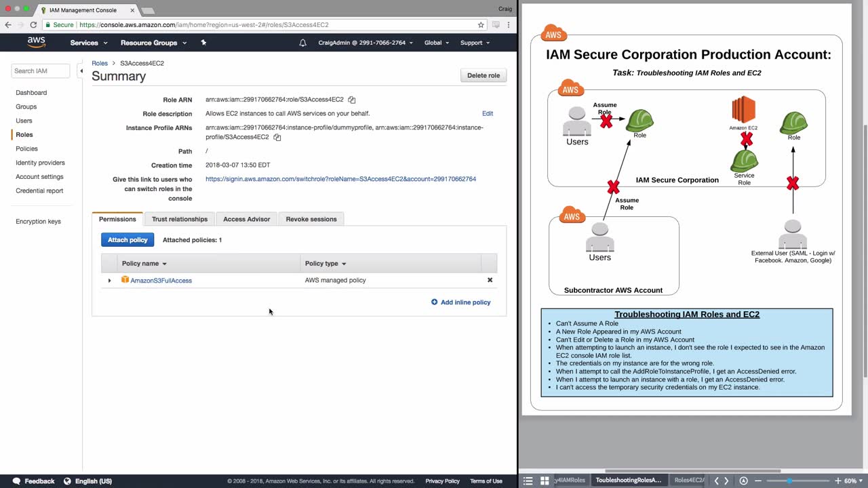868x488 pixels.
Task: Open Identity providers in the IAM sidebar
Action: click(x=40, y=163)
